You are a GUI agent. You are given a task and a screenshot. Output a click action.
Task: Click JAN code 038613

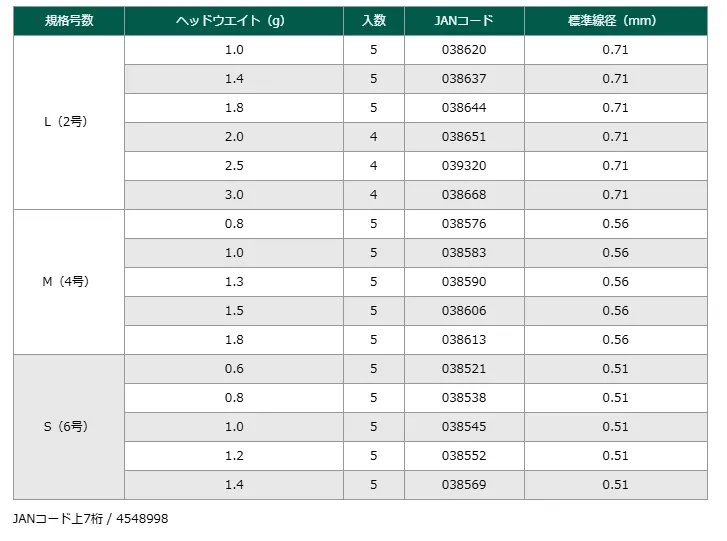coord(464,340)
